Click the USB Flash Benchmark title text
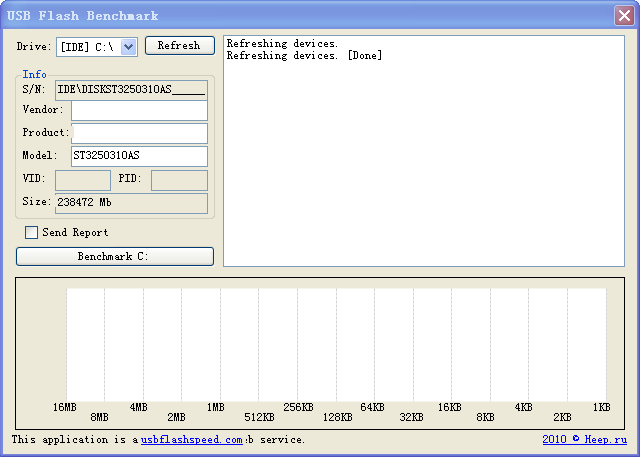640x457 pixels. [82, 16]
